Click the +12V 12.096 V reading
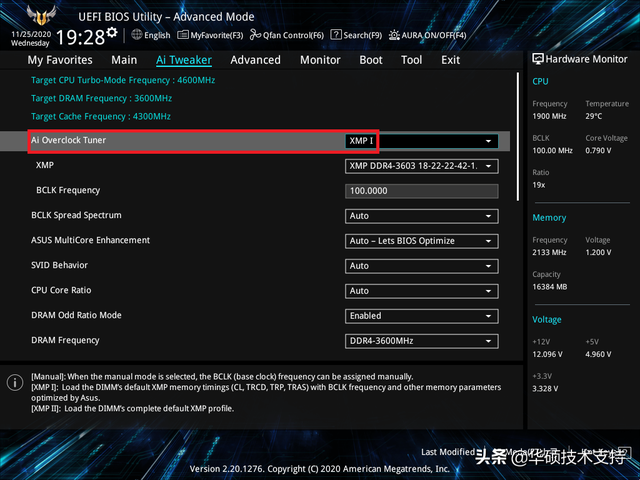This screenshot has width=640, height=480. 547,354
